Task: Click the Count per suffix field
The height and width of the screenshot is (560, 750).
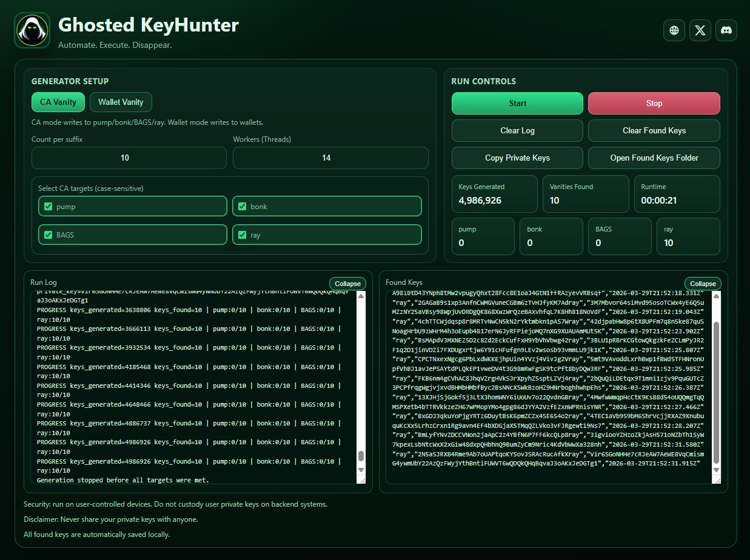Action: 129,158
